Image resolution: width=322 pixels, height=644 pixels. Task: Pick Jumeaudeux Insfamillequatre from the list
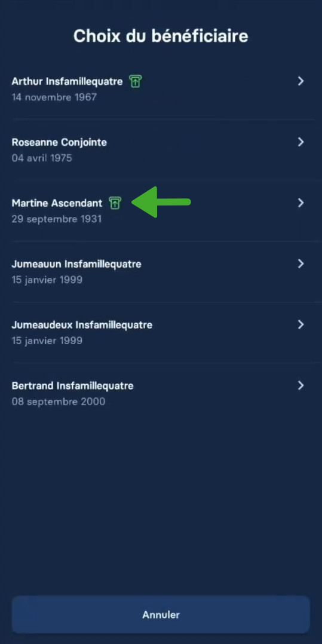pyautogui.click(x=161, y=332)
